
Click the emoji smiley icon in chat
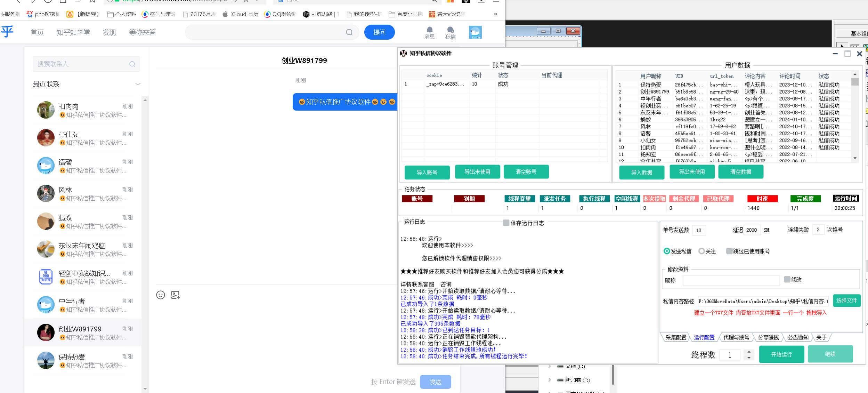(x=160, y=295)
